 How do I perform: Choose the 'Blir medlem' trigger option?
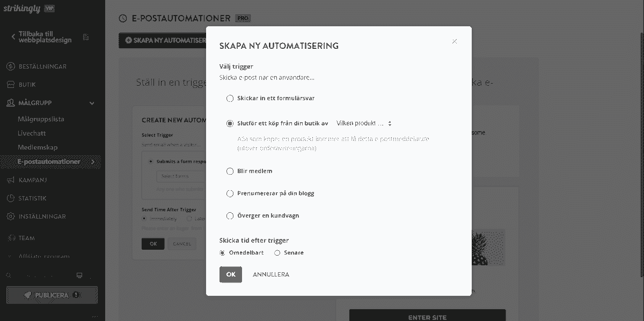230,171
